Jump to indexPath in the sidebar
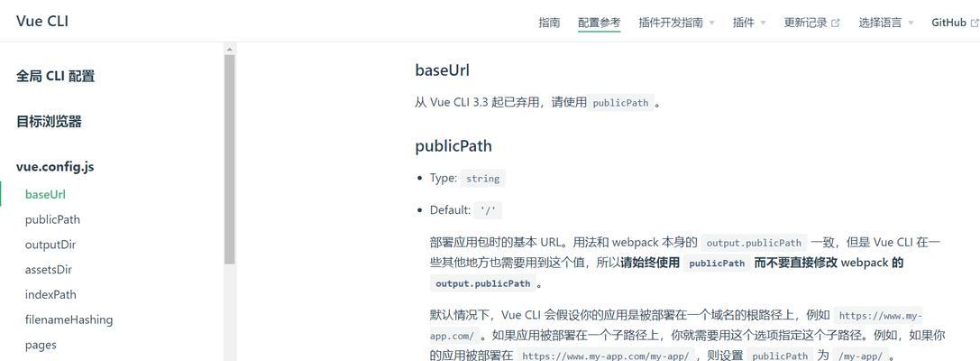The width and height of the screenshot is (980, 361). point(50,295)
